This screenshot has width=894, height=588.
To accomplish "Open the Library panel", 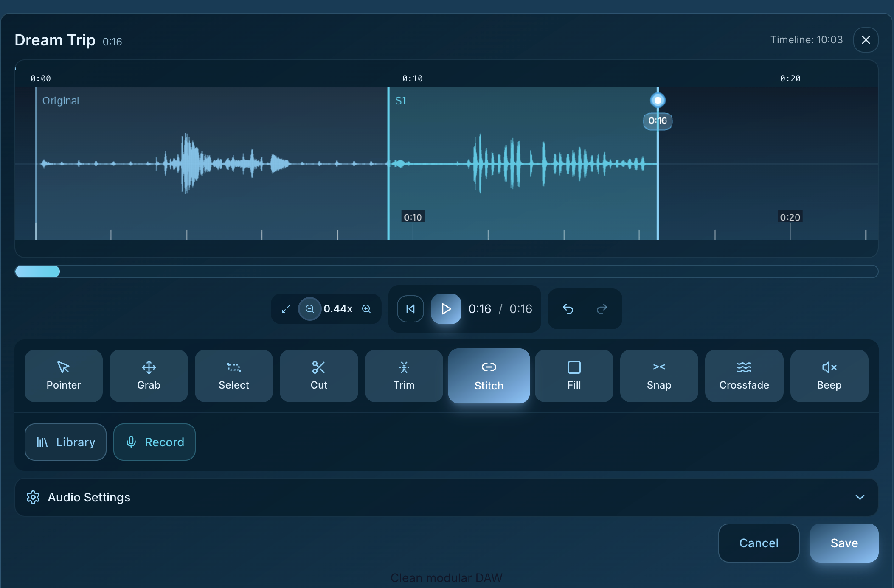I will (x=65, y=442).
